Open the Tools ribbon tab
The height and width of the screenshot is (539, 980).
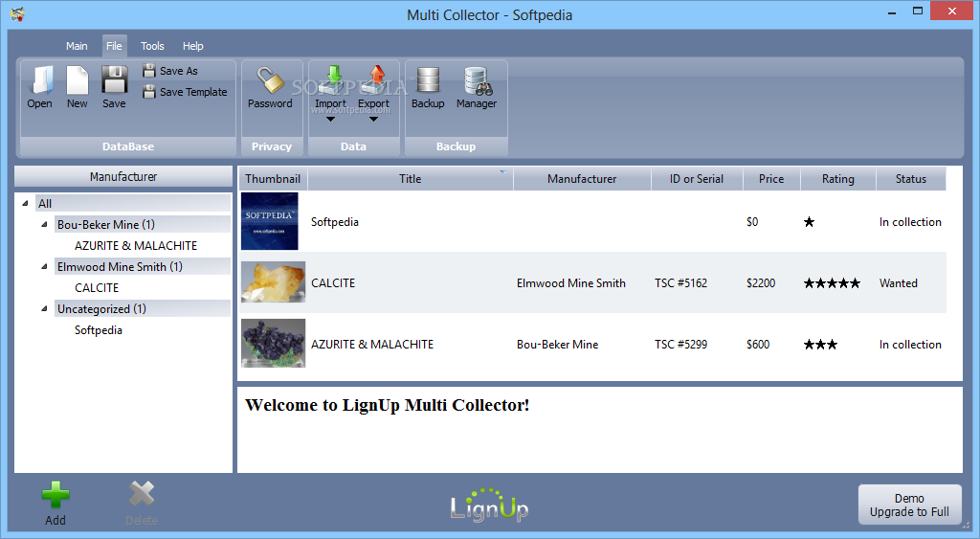coord(152,46)
